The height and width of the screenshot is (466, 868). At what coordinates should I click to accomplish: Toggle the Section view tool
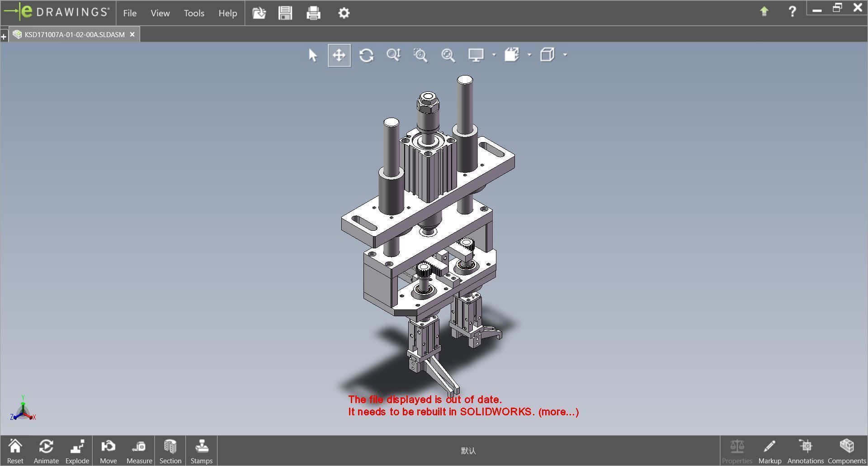(x=170, y=451)
